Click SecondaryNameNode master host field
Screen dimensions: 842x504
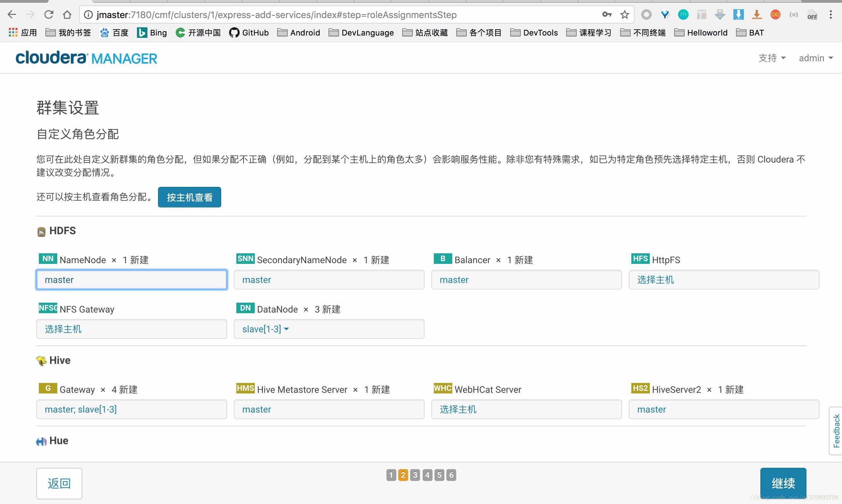coord(329,280)
